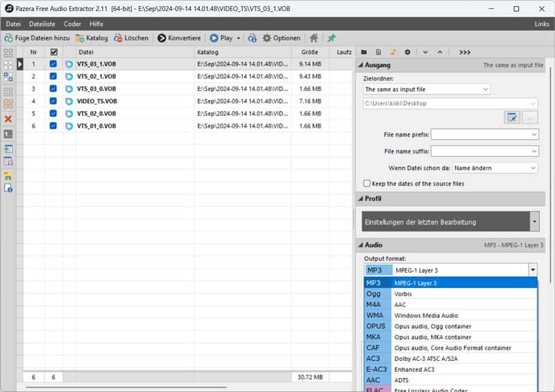Select AC3 Dolby AC-3 format
Viewport: 555px width, 392px height.
[450, 359]
